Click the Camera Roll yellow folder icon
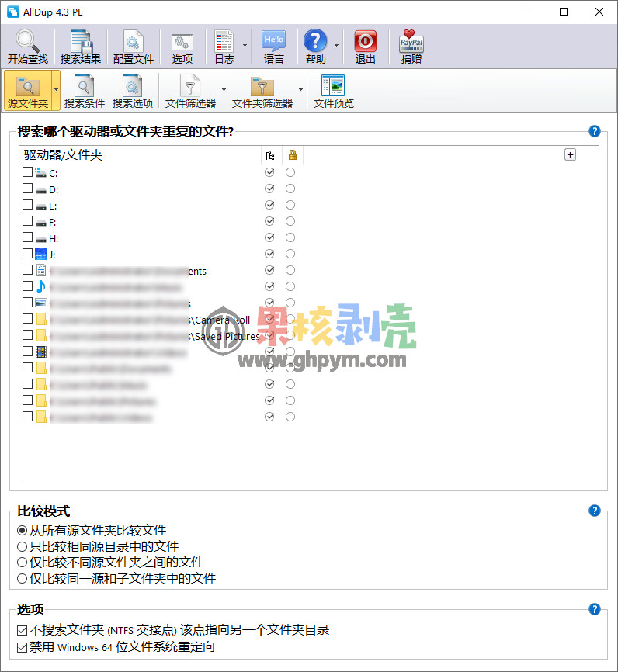This screenshot has width=618, height=672. pyautogui.click(x=41, y=319)
